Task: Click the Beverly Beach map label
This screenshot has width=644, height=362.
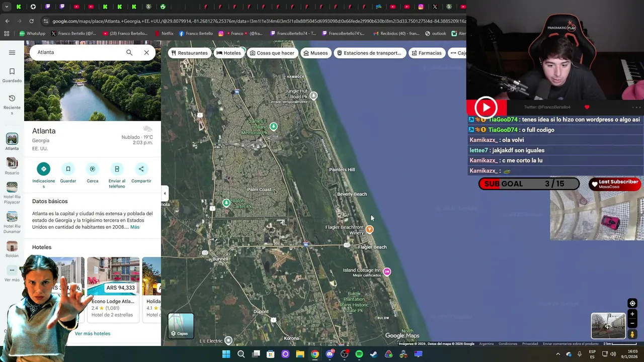Action: tap(352, 194)
